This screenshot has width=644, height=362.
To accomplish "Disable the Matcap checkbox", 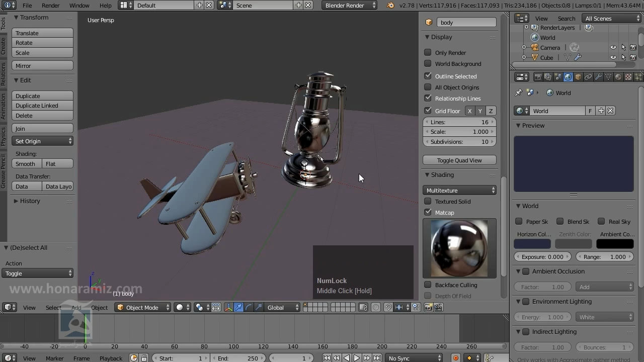I will [428, 212].
